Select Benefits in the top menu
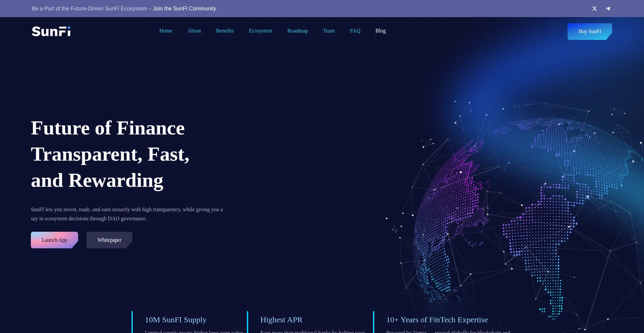 point(225,31)
